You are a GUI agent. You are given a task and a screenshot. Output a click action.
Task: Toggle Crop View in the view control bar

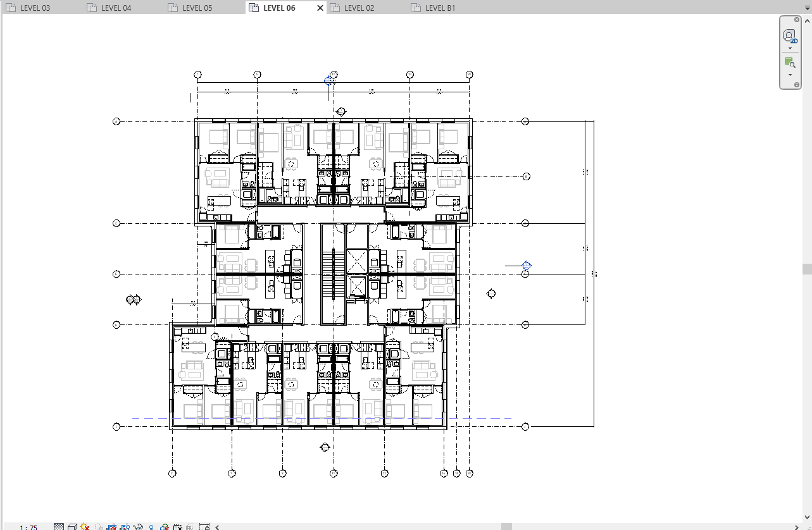point(111,526)
